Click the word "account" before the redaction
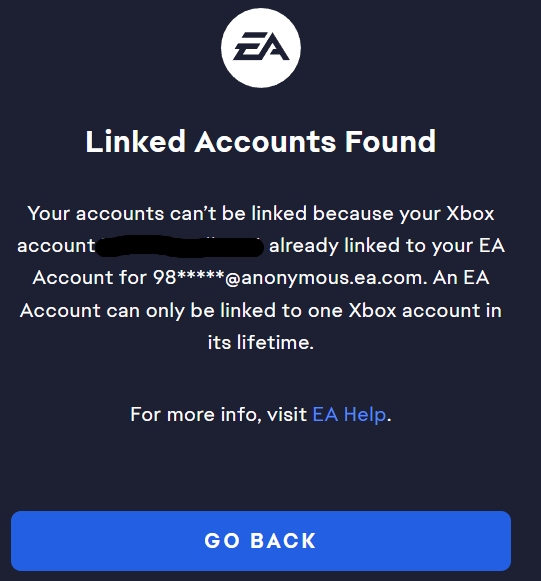This screenshot has height=581, width=541. [x=56, y=246]
